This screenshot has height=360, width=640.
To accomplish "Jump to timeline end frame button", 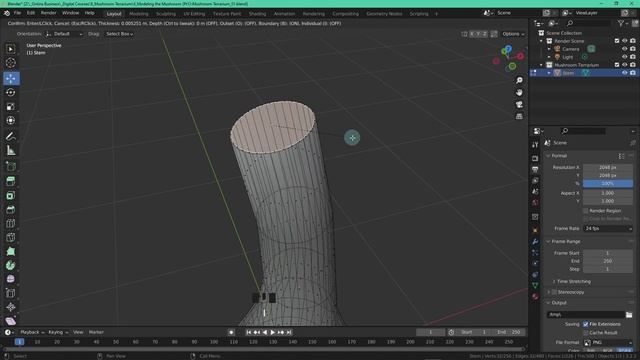I will [x=289, y=333].
